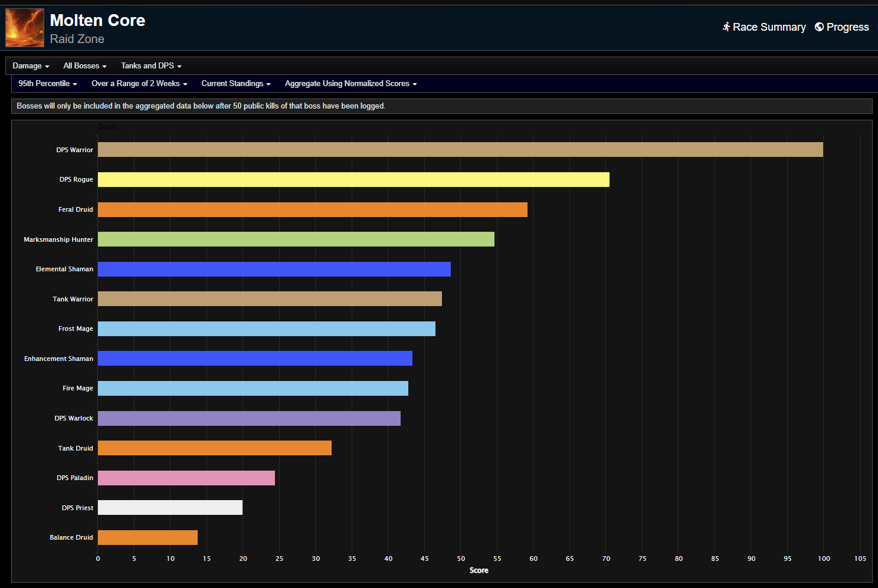Select the Frost Mage bar
Image resolution: width=878 pixels, height=588 pixels.
(x=266, y=329)
